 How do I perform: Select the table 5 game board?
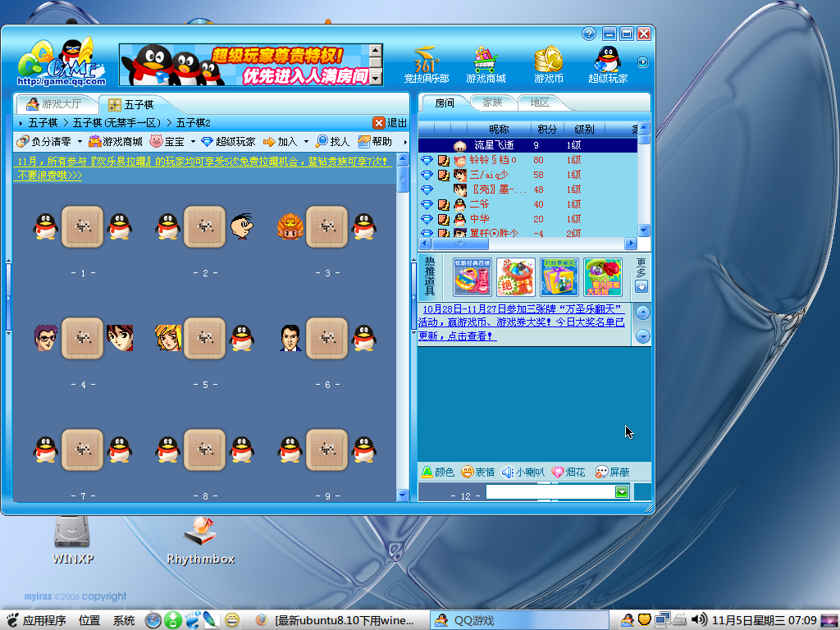point(204,338)
